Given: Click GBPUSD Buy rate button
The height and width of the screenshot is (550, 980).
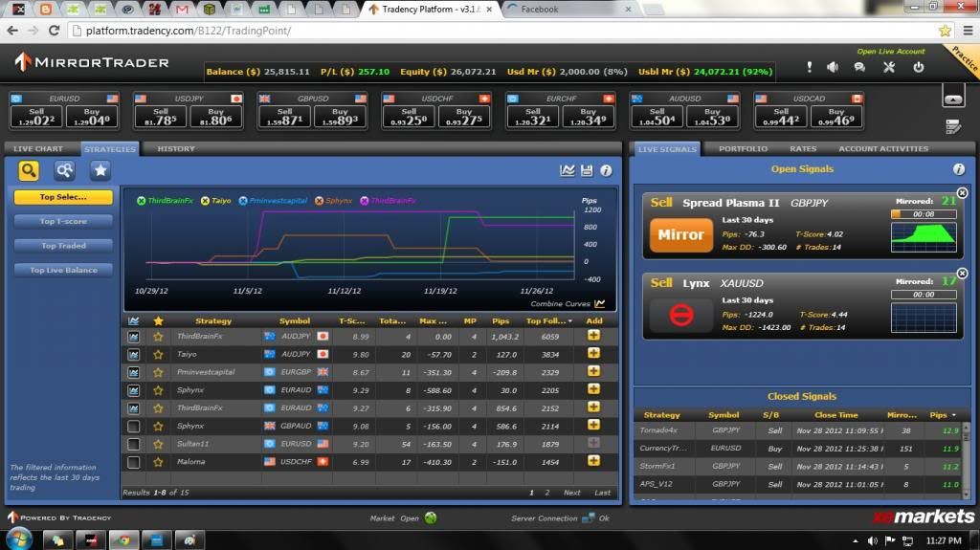Looking at the screenshot, I should pos(340,117).
